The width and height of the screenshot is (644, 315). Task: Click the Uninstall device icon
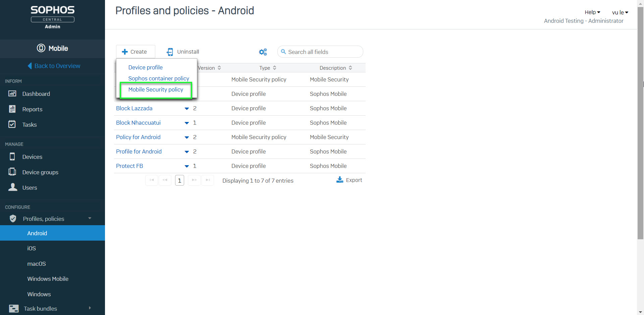click(x=170, y=52)
